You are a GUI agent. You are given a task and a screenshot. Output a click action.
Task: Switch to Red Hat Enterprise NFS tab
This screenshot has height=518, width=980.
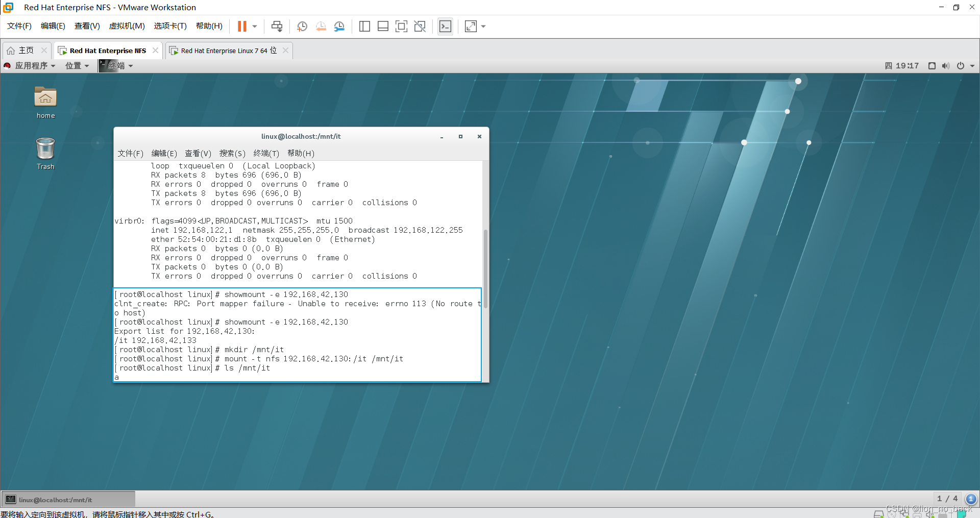[108, 51]
